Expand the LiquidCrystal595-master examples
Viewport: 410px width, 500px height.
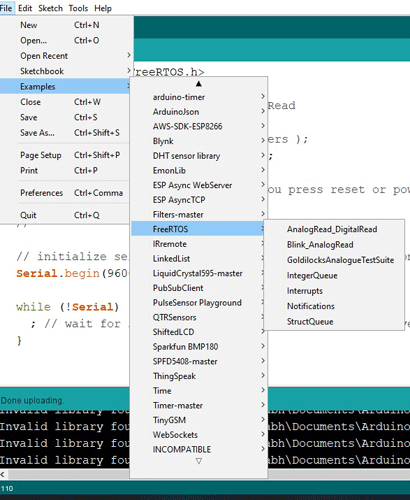point(198,273)
